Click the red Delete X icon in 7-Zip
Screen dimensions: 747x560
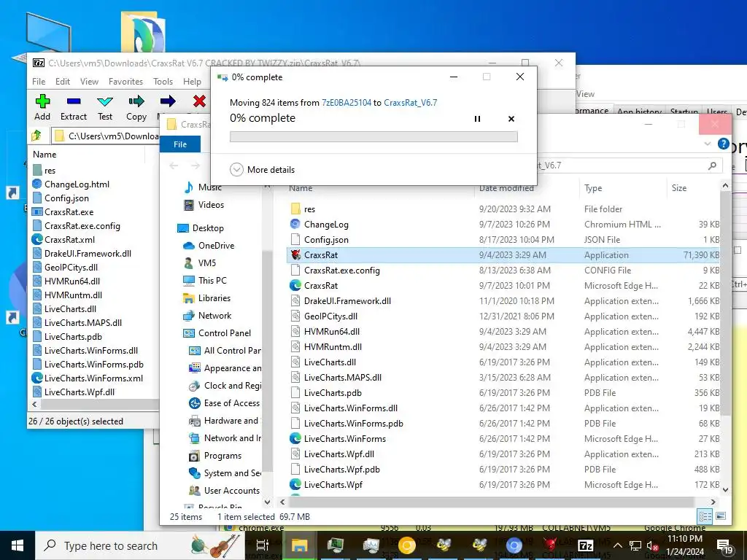coord(199,101)
